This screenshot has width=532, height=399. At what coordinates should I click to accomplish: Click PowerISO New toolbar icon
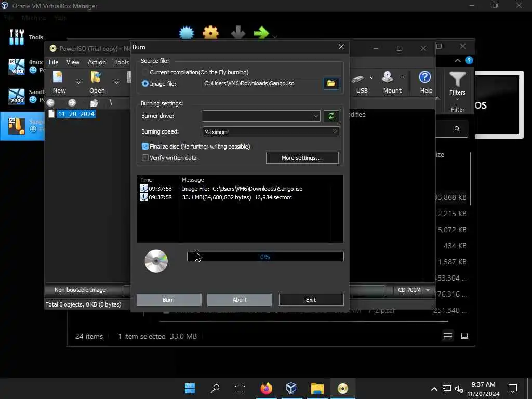click(59, 82)
